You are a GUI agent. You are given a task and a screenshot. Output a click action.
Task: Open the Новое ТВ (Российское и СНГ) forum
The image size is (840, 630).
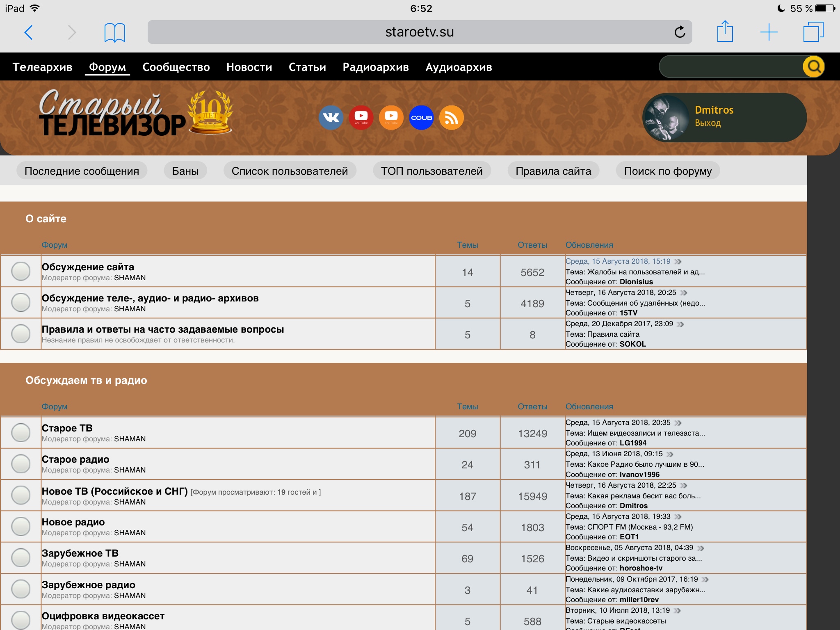tap(114, 491)
